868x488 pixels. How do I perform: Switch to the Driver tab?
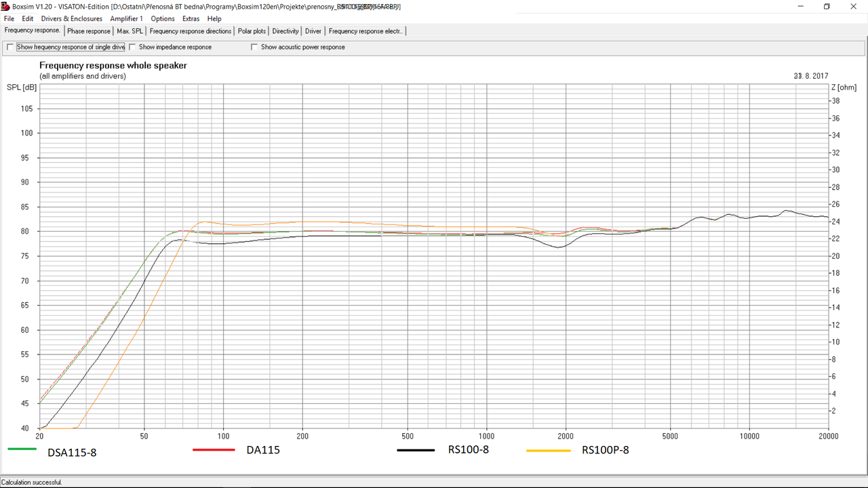(x=313, y=31)
